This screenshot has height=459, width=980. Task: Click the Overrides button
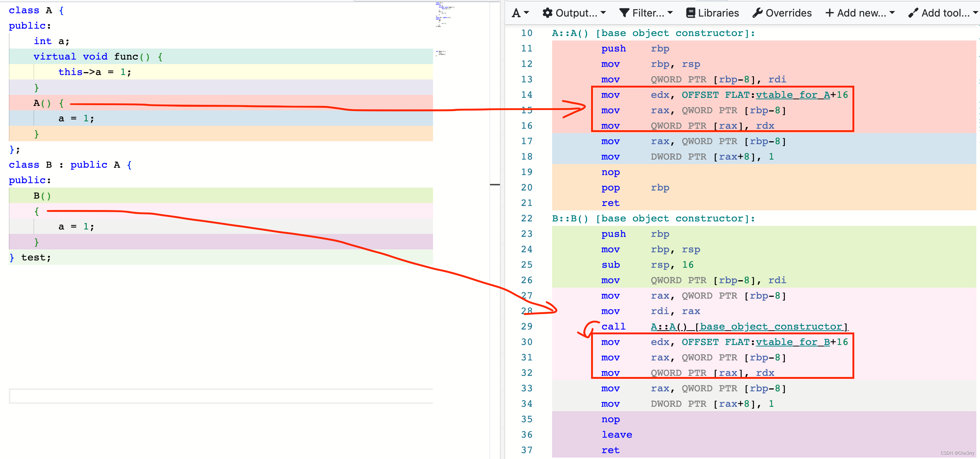pyautogui.click(x=782, y=13)
